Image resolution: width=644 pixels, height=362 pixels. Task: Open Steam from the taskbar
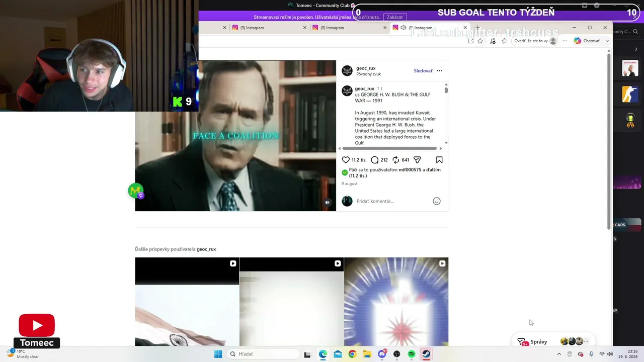tap(426, 354)
